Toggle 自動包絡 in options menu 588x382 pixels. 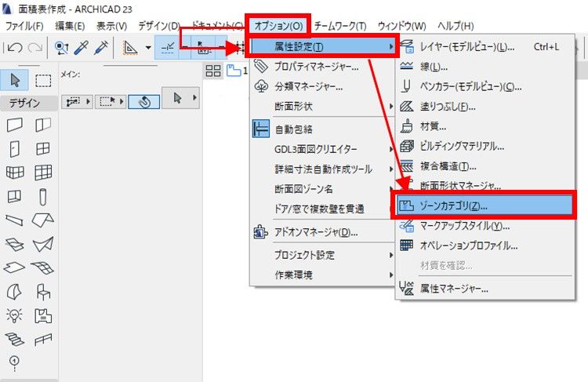322,129
